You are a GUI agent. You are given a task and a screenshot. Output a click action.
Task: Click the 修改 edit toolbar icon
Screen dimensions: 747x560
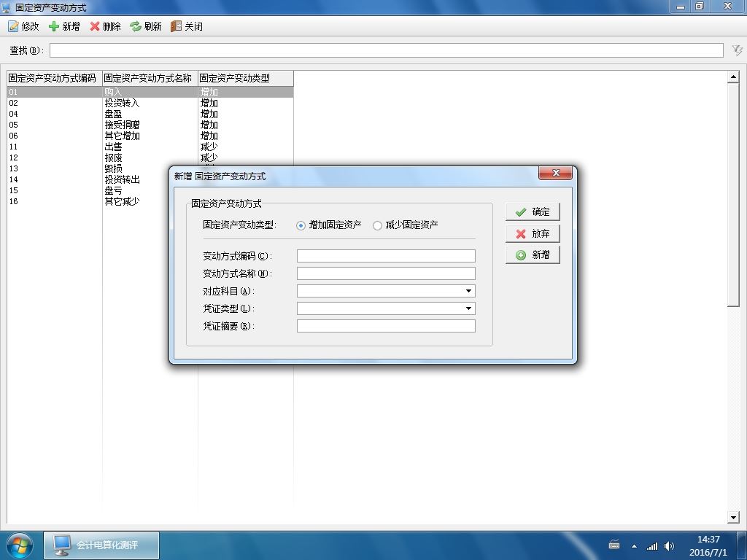13,26
